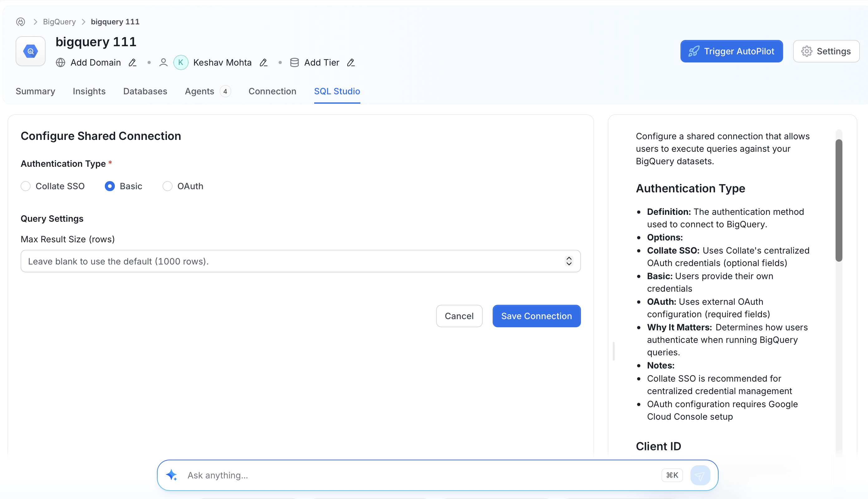
Task: Edit the tier with the pencil icon
Action: (351, 63)
